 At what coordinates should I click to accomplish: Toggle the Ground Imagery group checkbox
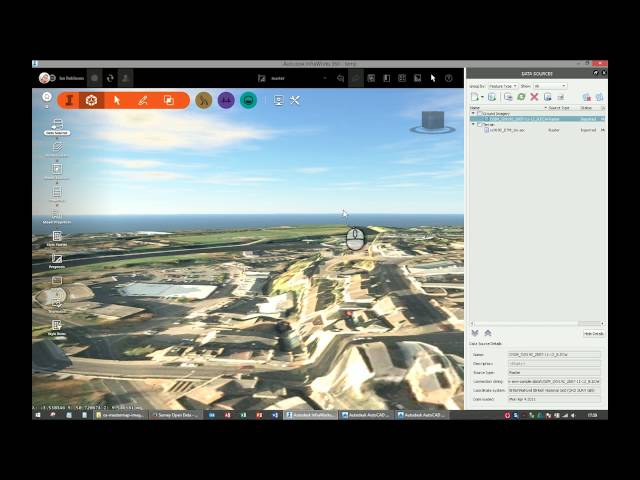[480, 113]
